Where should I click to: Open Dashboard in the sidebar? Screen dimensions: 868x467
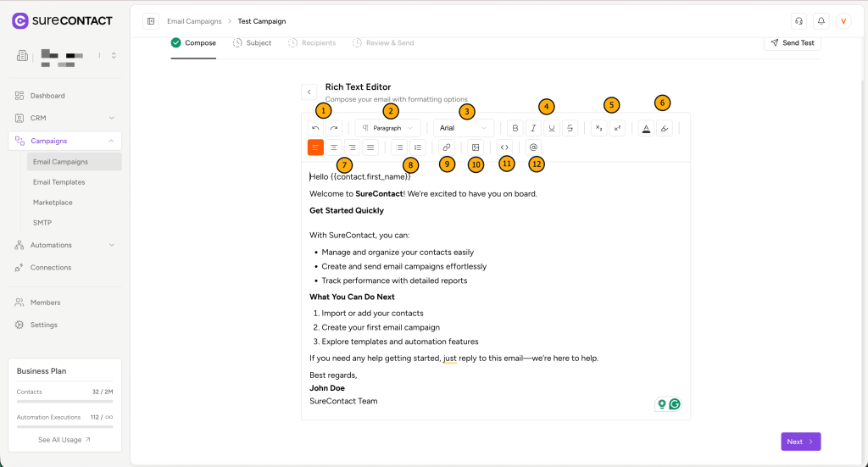tap(64, 96)
